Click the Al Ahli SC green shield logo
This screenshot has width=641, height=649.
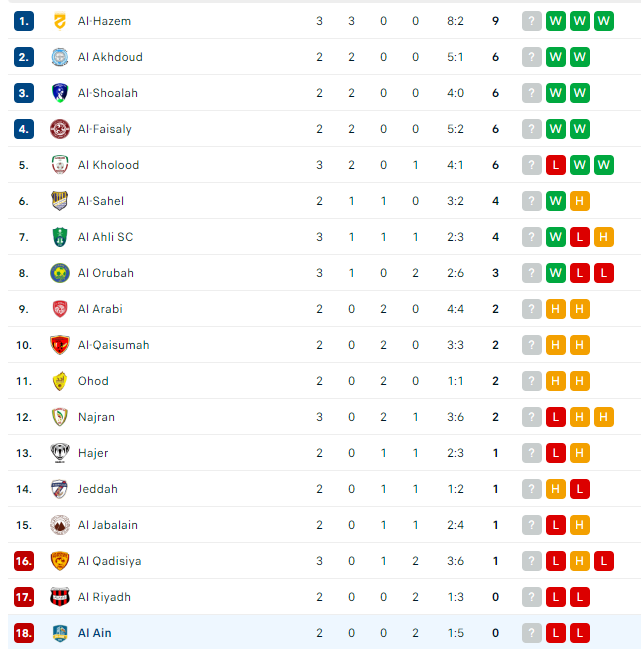tap(60, 237)
